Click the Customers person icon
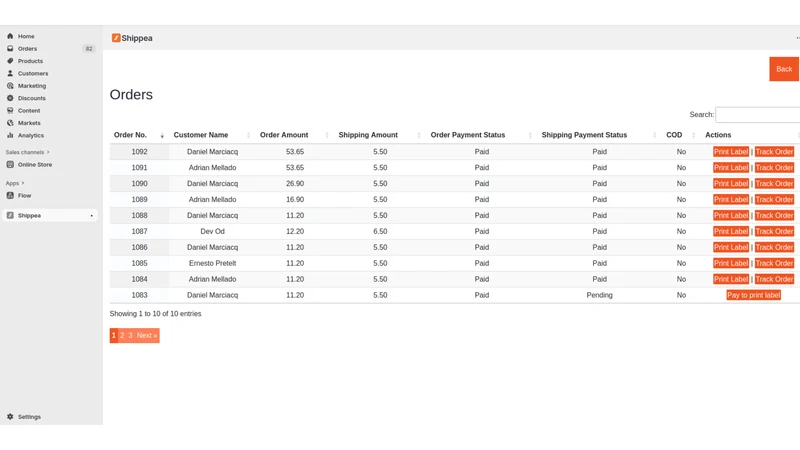 pos(10,73)
